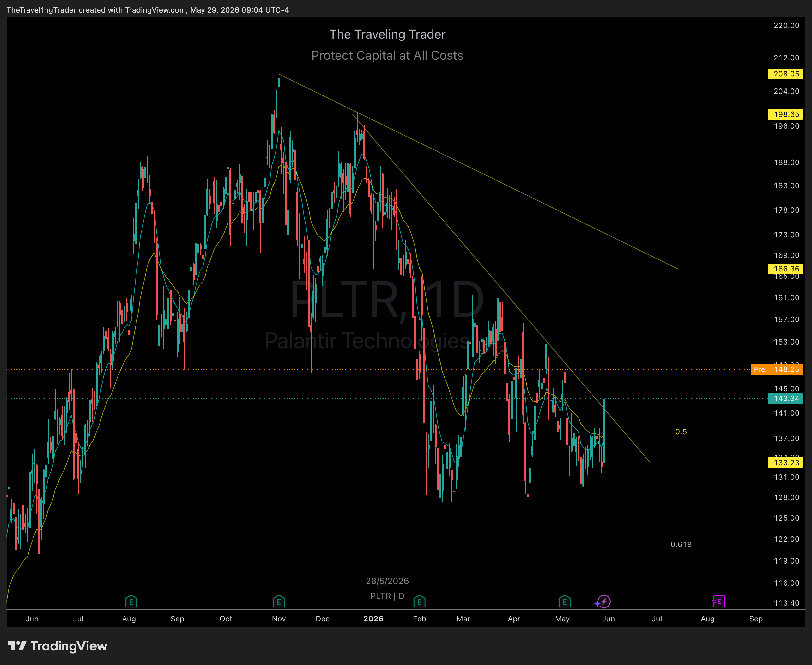The height and width of the screenshot is (665, 812).
Task: Select the 'PLTR | D' symbol text
Action: (x=387, y=596)
